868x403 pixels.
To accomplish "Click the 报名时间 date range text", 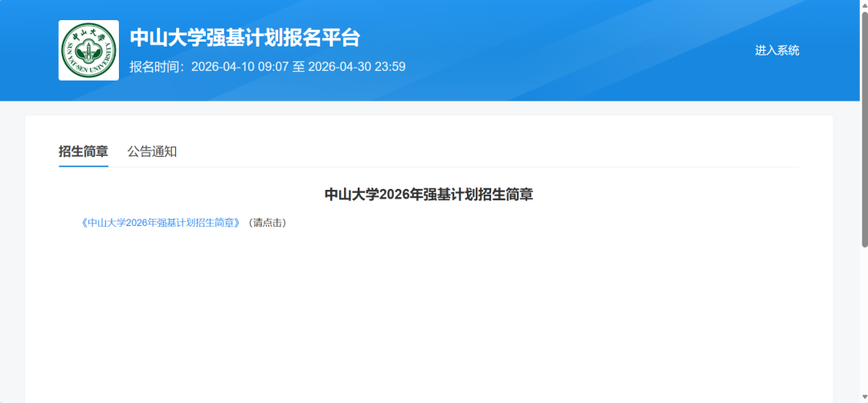I will coord(268,67).
